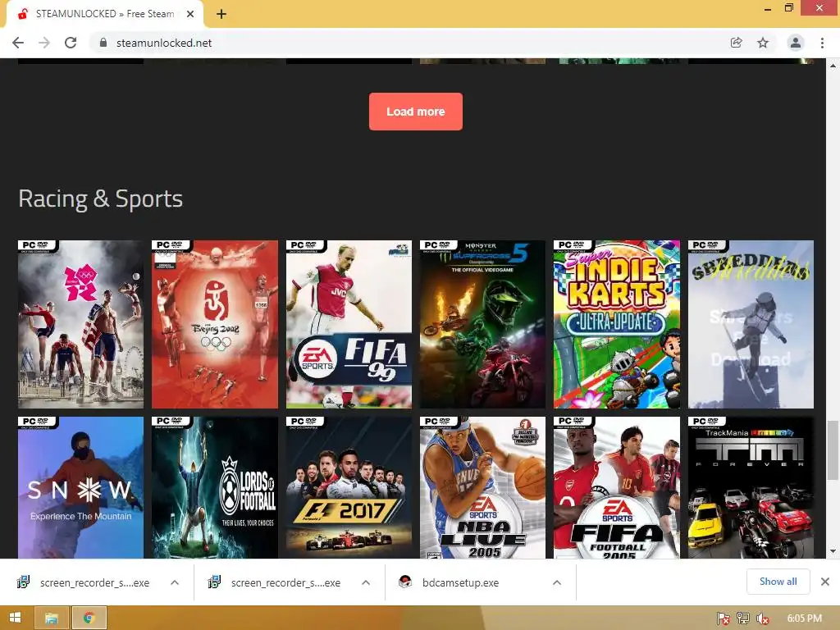This screenshot has height=630, width=840.
Task: Click the Load more button
Action: click(416, 112)
